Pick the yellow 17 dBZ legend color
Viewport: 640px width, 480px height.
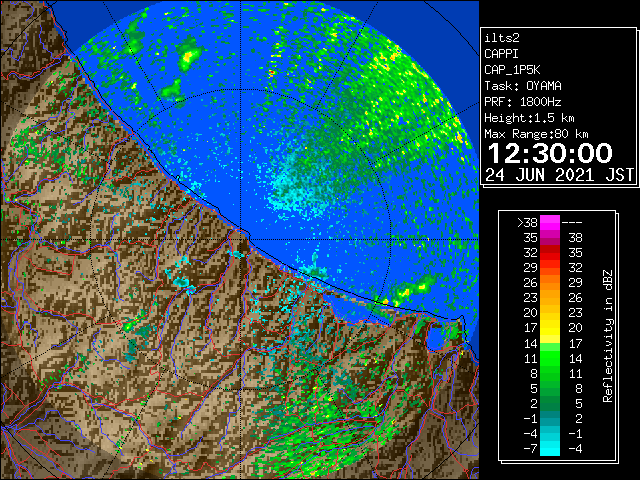coord(550,328)
